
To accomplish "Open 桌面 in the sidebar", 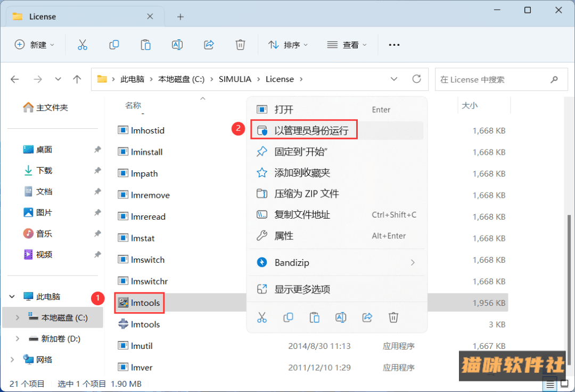I will point(38,149).
